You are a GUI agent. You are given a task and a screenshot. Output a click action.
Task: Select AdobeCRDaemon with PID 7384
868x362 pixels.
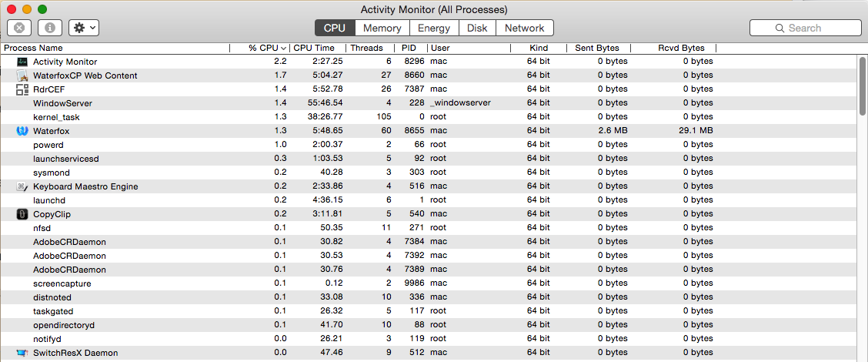[x=429, y=242]
